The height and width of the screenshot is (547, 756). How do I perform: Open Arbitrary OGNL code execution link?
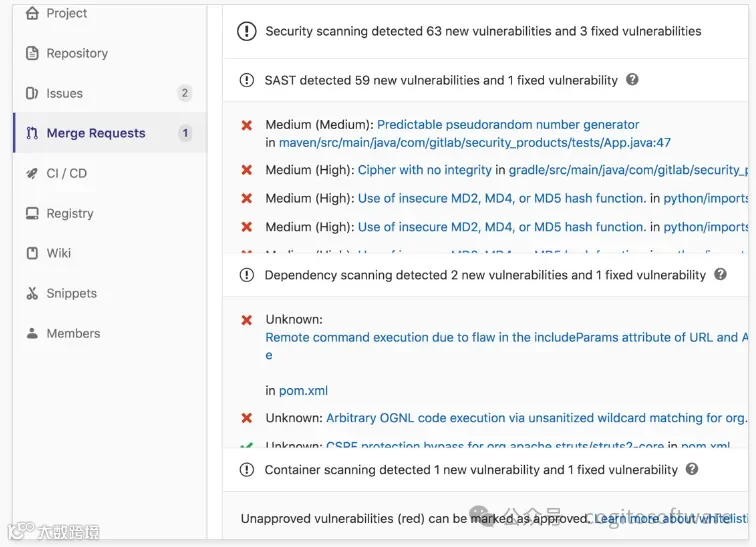coord(537,418)
